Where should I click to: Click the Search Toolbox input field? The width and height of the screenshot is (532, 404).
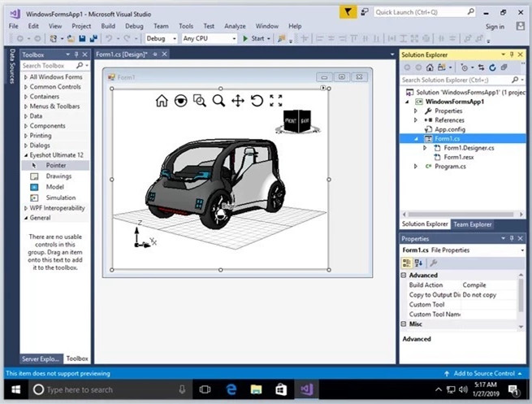(x=49, y=66)
